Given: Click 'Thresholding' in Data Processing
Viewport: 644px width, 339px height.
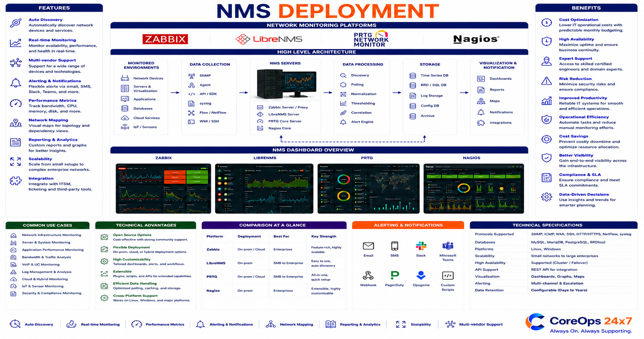Looking at the screenshot, I should tap(363, 103).
